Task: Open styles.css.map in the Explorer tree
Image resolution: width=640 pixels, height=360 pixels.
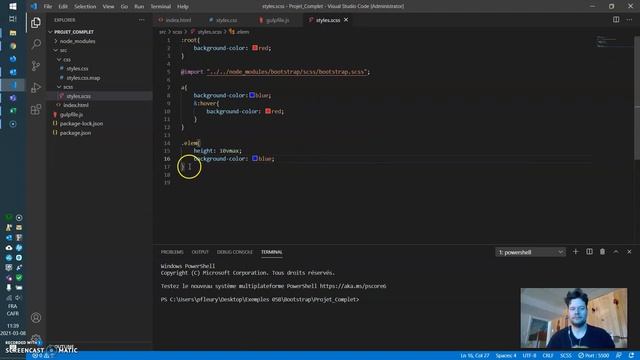Action: point(83,78)
